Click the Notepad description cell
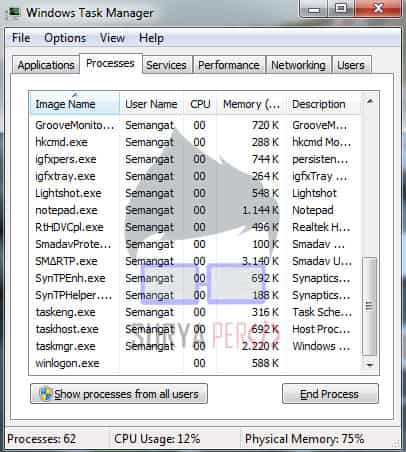Image resolution: width=406 pixels, height=452 pixels. (x=313, y=210)
